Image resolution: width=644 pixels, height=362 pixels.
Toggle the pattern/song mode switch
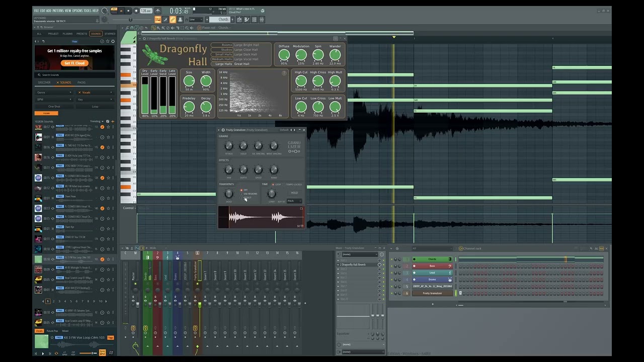tap(114, 10)
